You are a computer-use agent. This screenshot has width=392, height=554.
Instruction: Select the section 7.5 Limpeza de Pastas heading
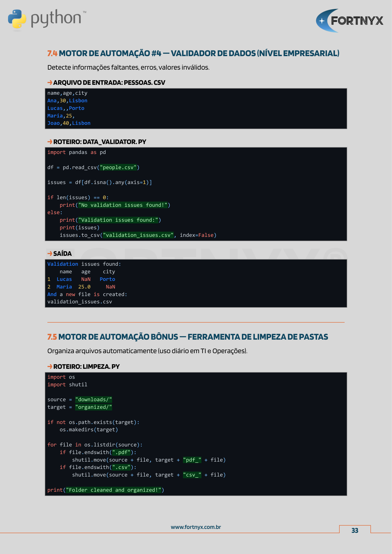[x=187, y=337]
